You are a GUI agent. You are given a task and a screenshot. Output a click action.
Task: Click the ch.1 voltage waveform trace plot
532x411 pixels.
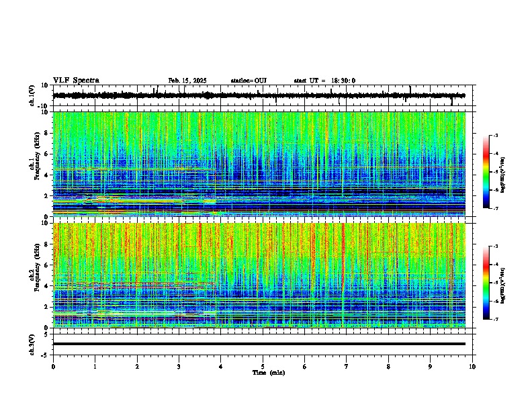259,95
